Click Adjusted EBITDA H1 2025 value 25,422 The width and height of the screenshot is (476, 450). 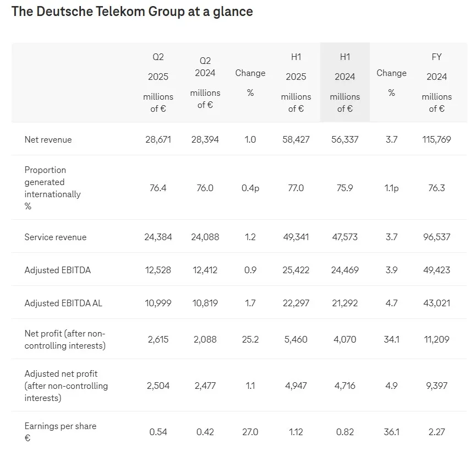(x=296, y=270)
